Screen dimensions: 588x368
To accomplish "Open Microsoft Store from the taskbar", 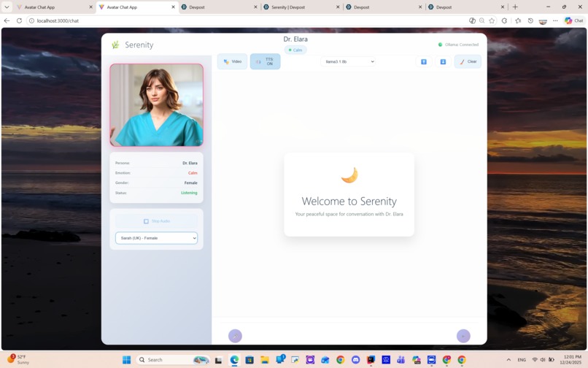I will (249, 360).
